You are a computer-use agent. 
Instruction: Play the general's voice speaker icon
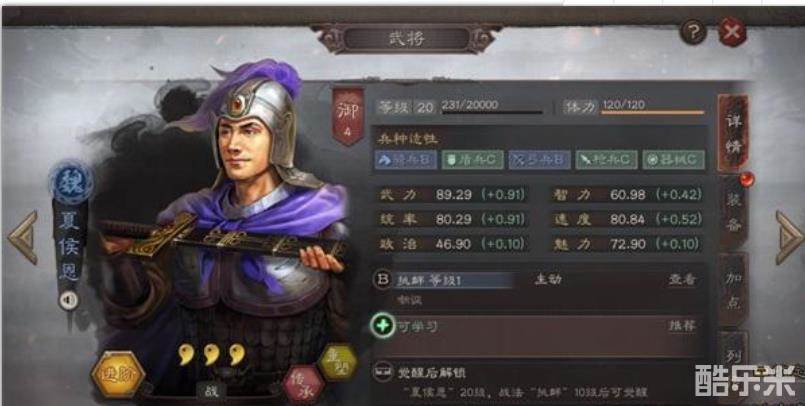pos(68,300)
